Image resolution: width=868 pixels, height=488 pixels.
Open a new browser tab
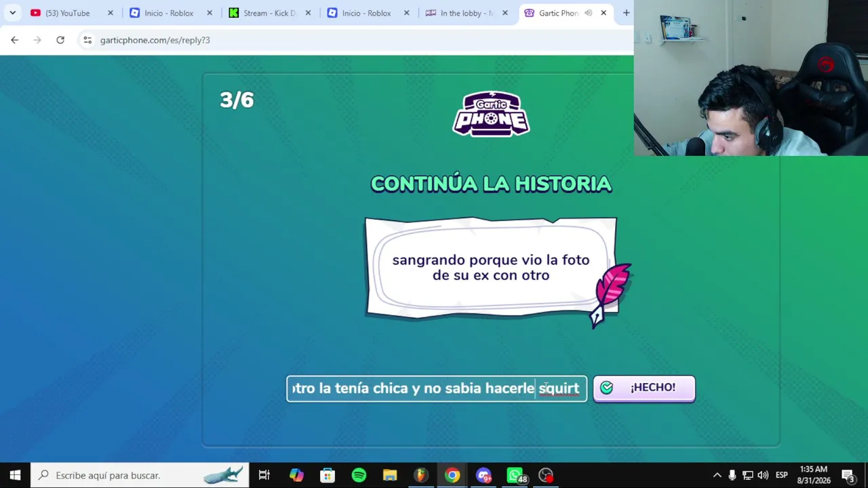pyautogui.click(x=626, y=13)
